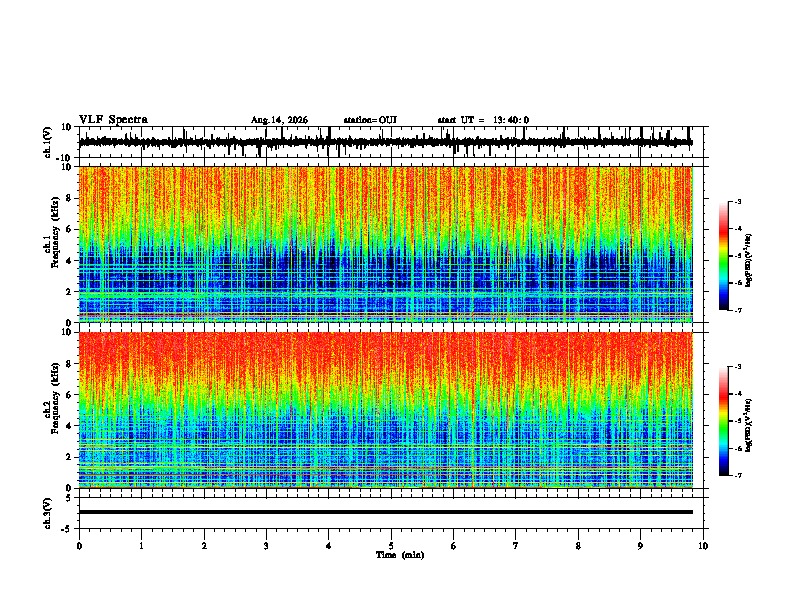This screenshot has height=612, width=792.
Task: Click time axis tick label "7"
Action: point(516,546)
